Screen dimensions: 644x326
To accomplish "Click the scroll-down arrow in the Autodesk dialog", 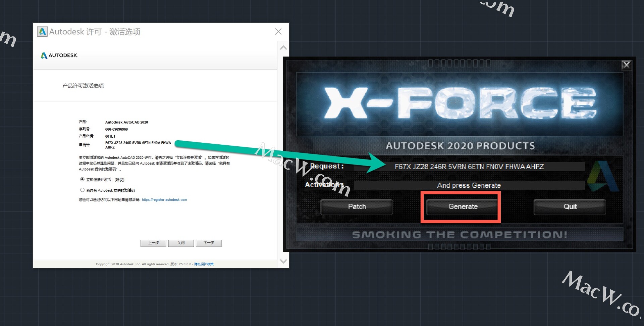I will (x=283, y=261).
